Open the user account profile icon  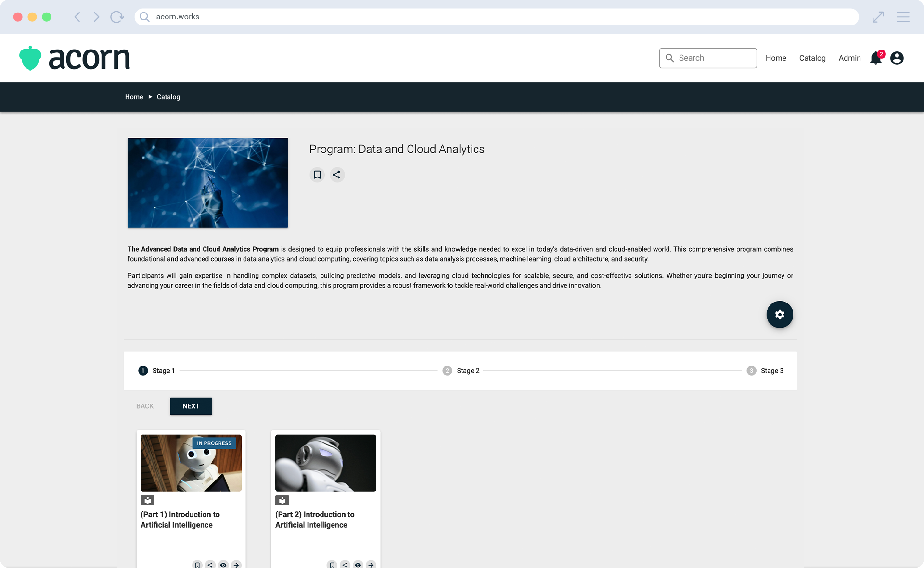tap(897, 58)
